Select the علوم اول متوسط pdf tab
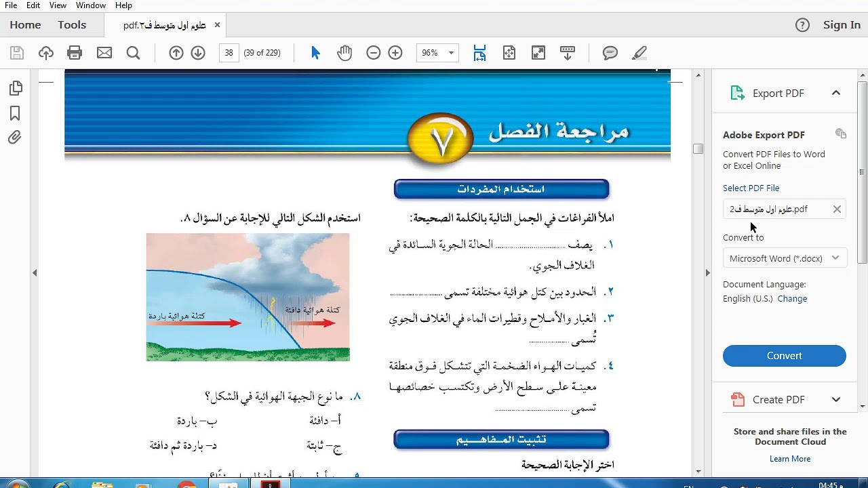The image size is (868, 488). (x=165, y=26)
